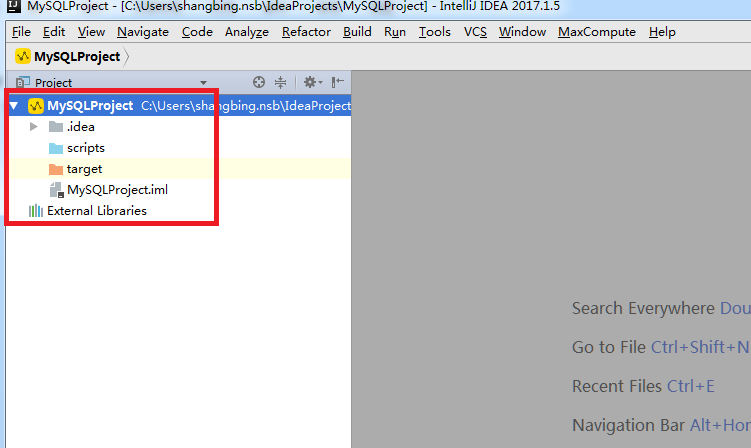The width and height of the screenshot is (751, 448).
Task: Open the Project panel gear settings
Action: coord(310,82)
